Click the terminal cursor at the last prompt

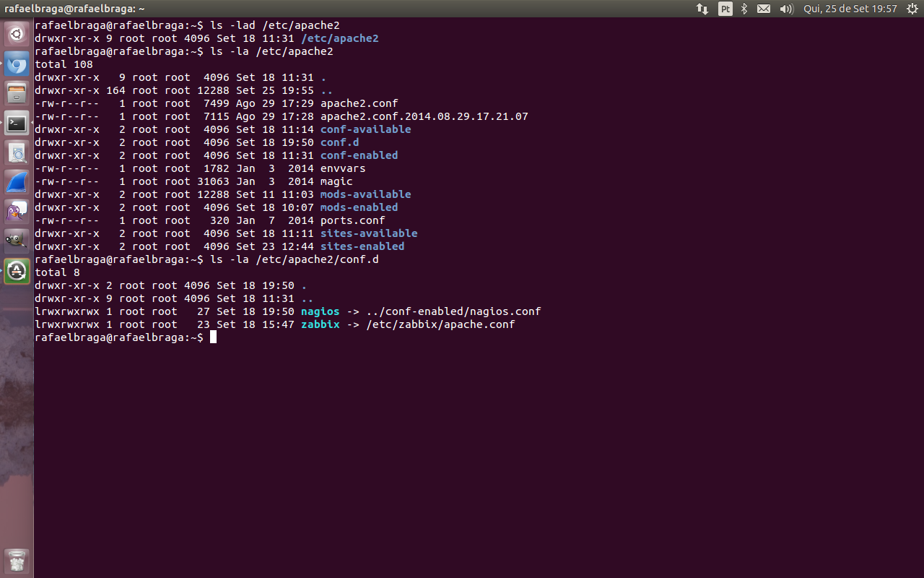click(213, 337)
